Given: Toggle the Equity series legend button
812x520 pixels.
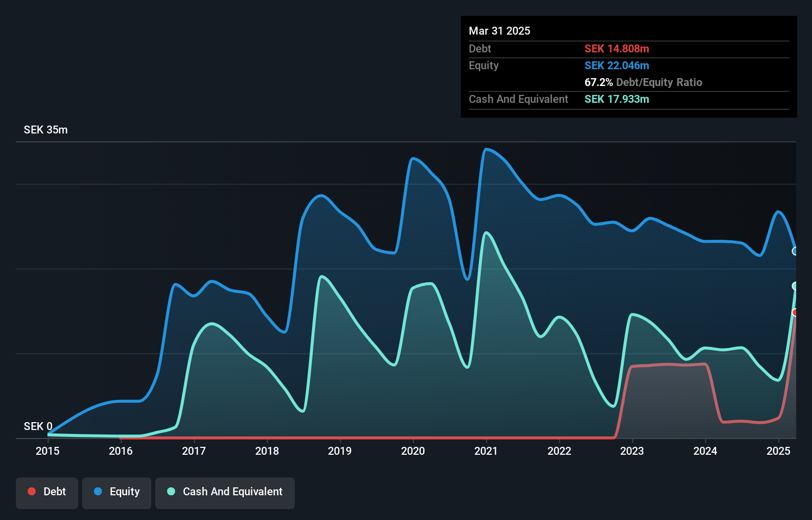Looking at the screenshot, I should point(117,493).
